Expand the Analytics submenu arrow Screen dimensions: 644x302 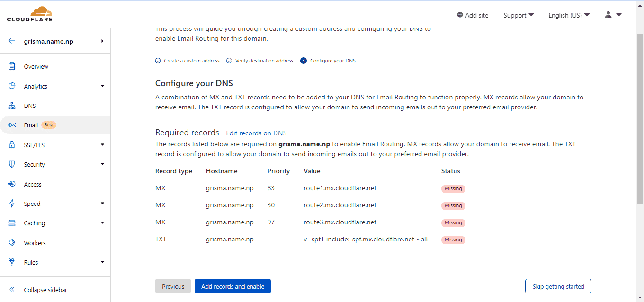click(x=102, y=86)
